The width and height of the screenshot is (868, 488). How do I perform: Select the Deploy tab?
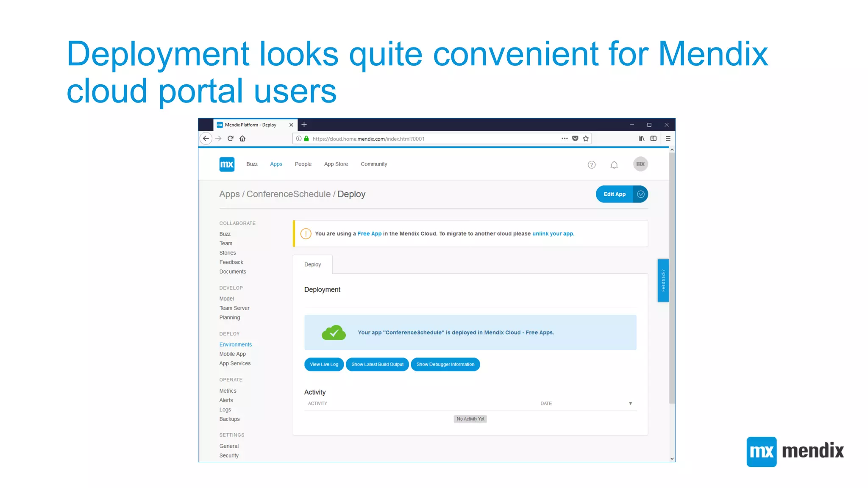tap(313, 264)
